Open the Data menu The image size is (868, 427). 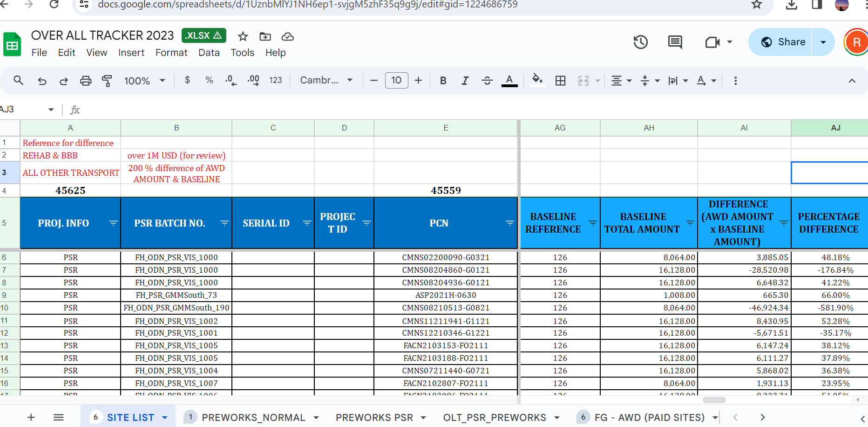pyautogui.click(x=209, y=53)
